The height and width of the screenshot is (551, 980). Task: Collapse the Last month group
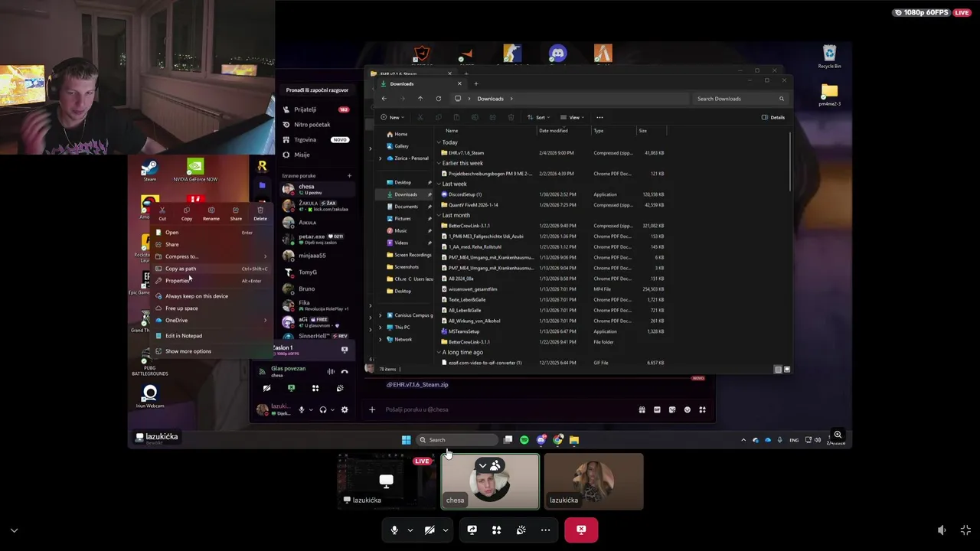[439, 215]
